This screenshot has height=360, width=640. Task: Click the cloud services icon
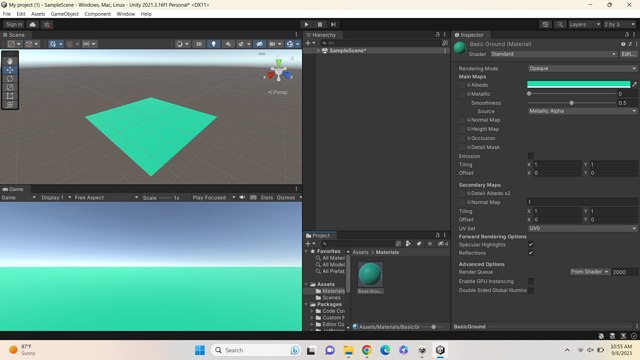point(33,24)
